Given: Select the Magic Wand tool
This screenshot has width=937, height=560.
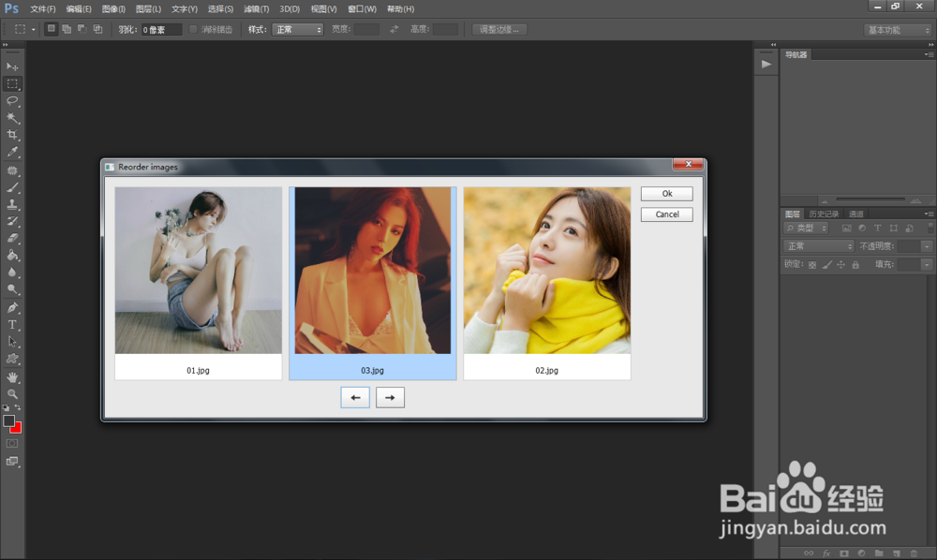Looking at the screenshot, I should click(x=12, y=118).
